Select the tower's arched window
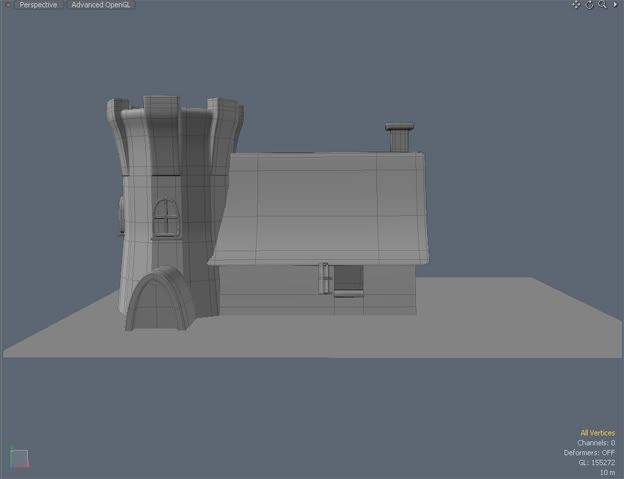The image size is (624, 479). click(x=165, y=217)
